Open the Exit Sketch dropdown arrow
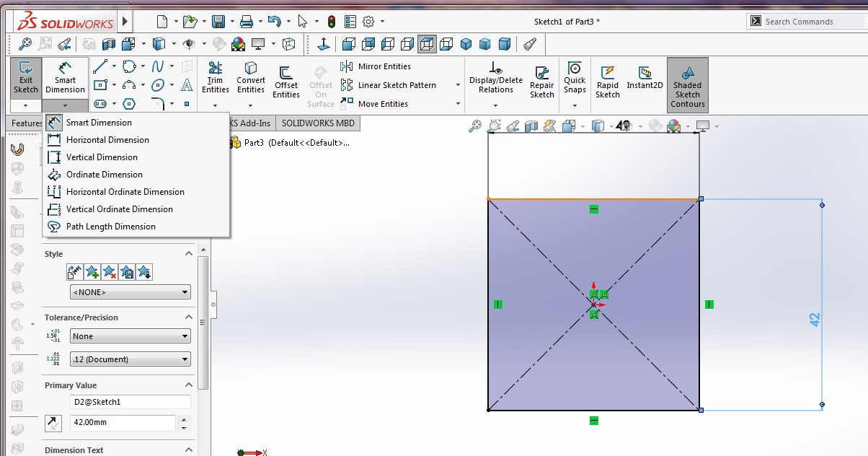868x456 pixels. coord(25,106)
